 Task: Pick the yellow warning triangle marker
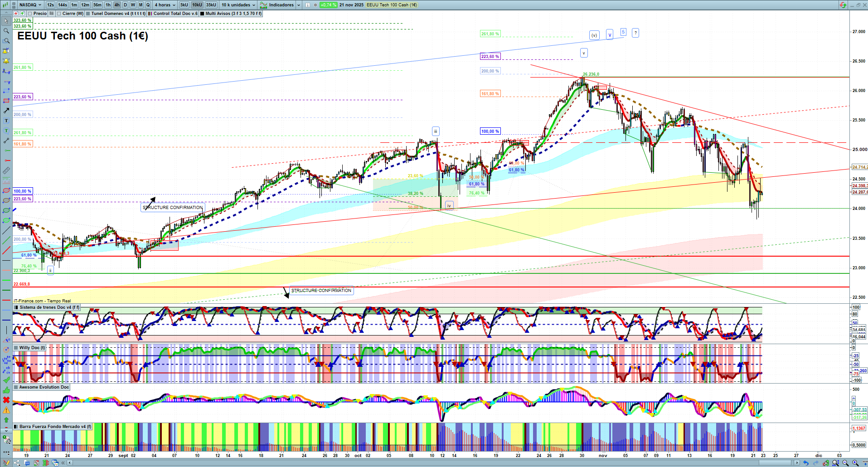(x=6, y=410)
